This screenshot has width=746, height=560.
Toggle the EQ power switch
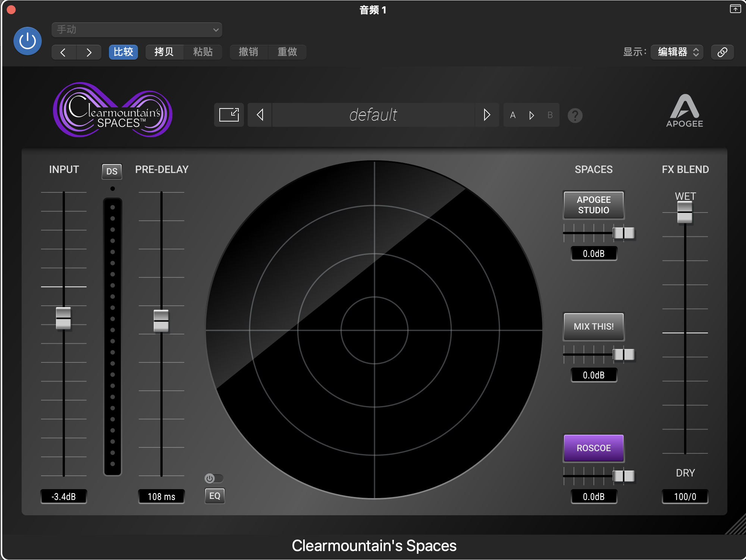pos(213,478)
